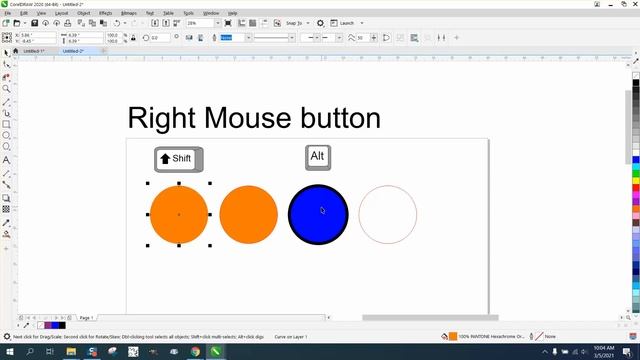Select the Color Eyedropper tool
Image resolution: width=640 pixels, height=360 pixels.
pos(6,223)
